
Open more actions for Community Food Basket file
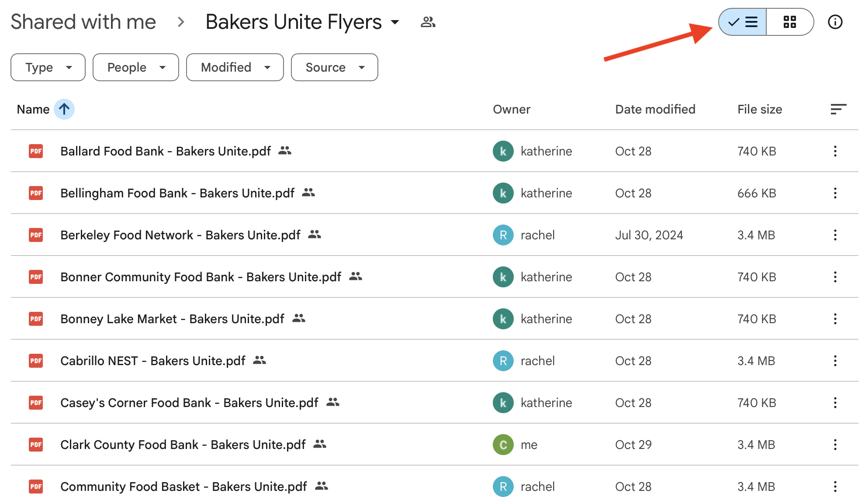point(835,487)
